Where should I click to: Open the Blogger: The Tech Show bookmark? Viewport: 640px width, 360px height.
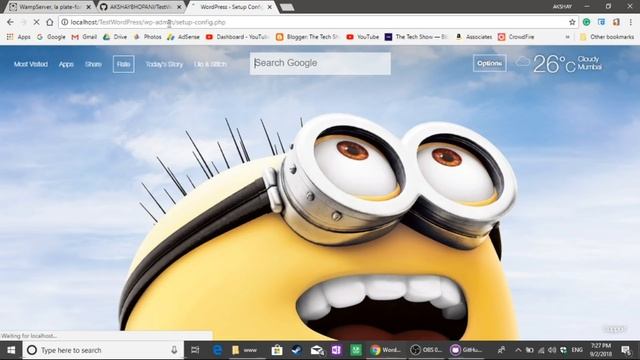tap(307, 37)
